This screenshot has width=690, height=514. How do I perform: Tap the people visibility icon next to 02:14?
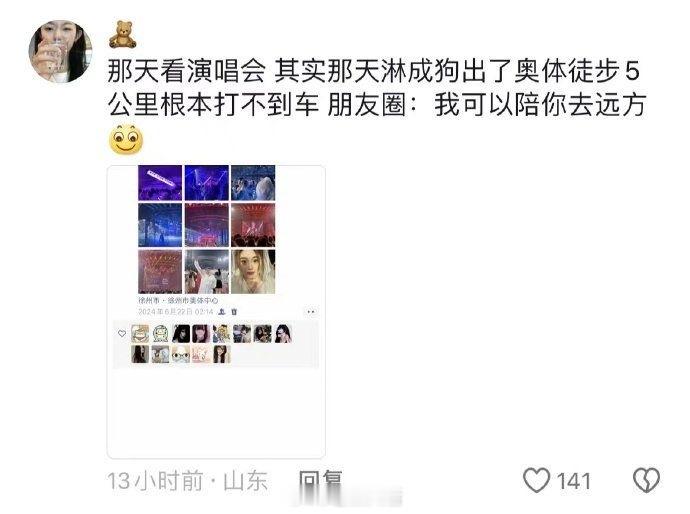pyautogui.click(x=222, y=312)
